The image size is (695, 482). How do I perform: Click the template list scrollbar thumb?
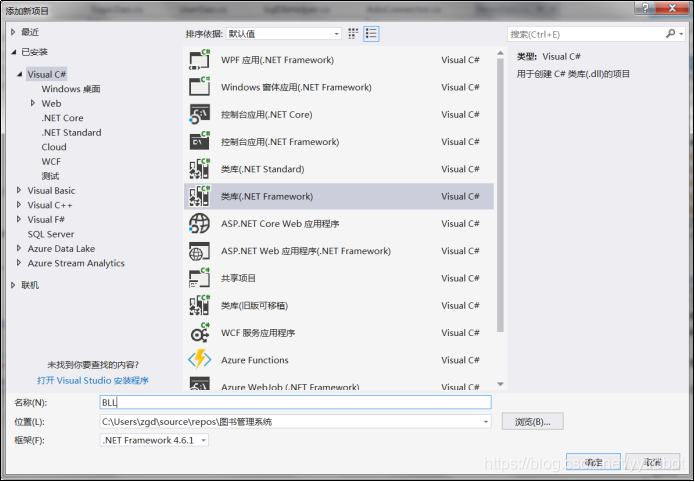500,195
